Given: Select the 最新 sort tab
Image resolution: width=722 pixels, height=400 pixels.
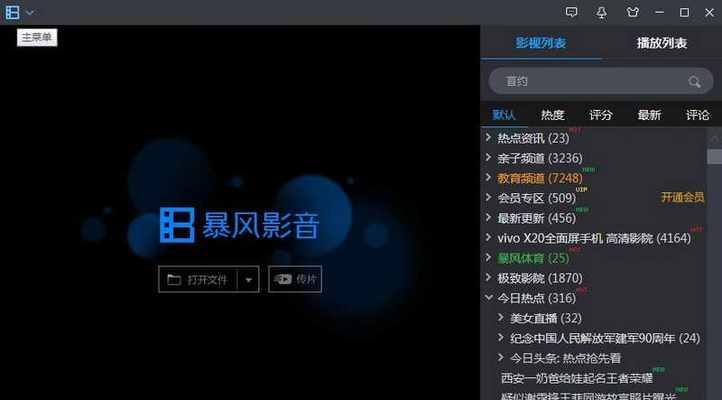Looking at the screenshot, I should (649, 115).
